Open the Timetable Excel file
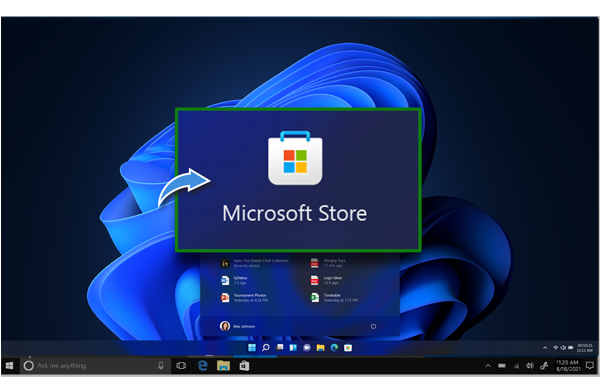Image resolution: width=600 pixels, height=392 pixels. tap(334, 297)
